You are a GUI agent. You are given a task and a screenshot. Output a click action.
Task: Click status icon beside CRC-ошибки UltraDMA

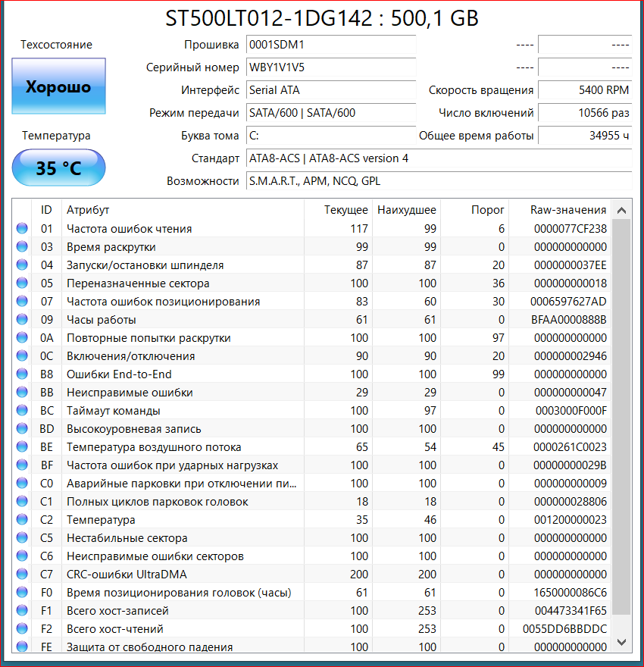pyautogui.click(x=21, y=575)
